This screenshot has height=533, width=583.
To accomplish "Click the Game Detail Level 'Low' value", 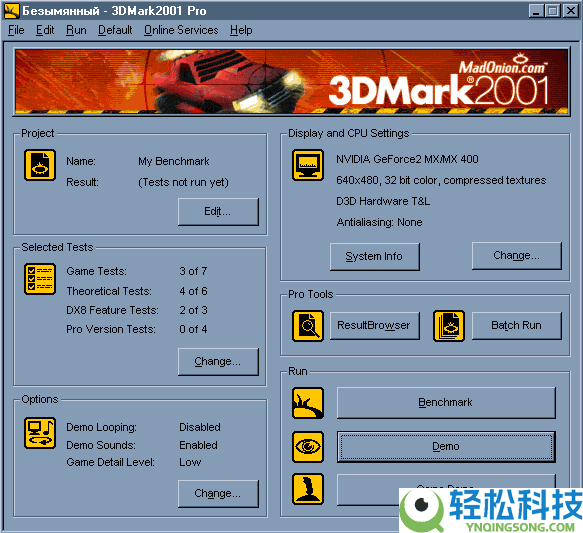I will pyautogui.click(x=190, y=462).
